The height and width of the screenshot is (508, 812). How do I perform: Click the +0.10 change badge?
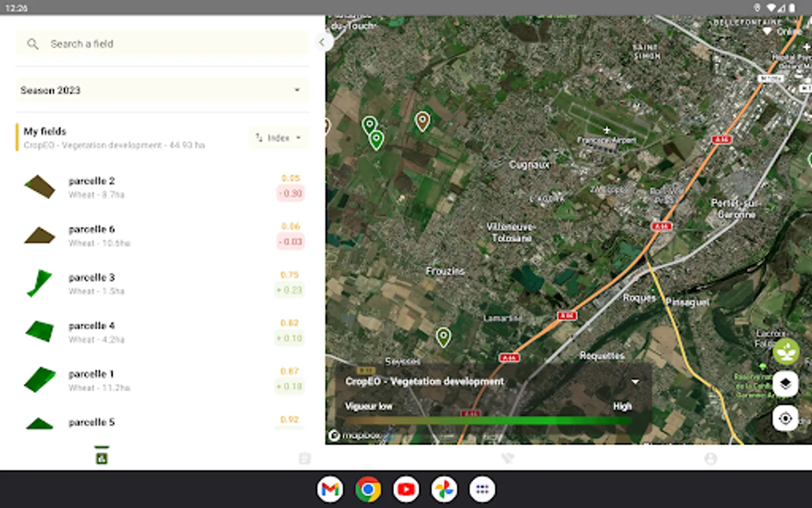coord(289,338)
